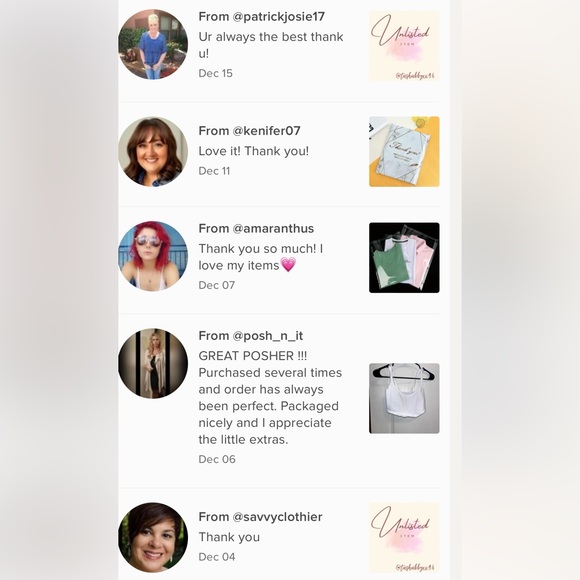
Task: Open the Unlisted Item thumbnail from Dec 04
Action: [404, 537]
